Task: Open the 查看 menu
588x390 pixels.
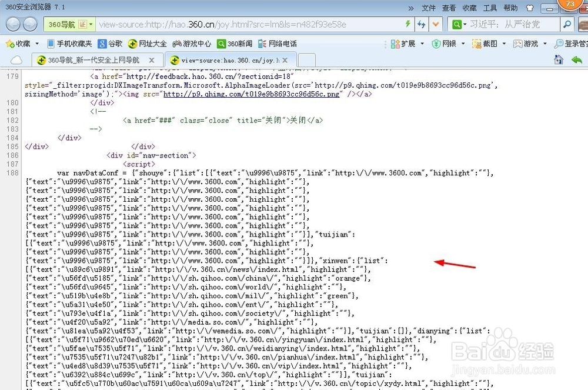Action: click(449, 8)
